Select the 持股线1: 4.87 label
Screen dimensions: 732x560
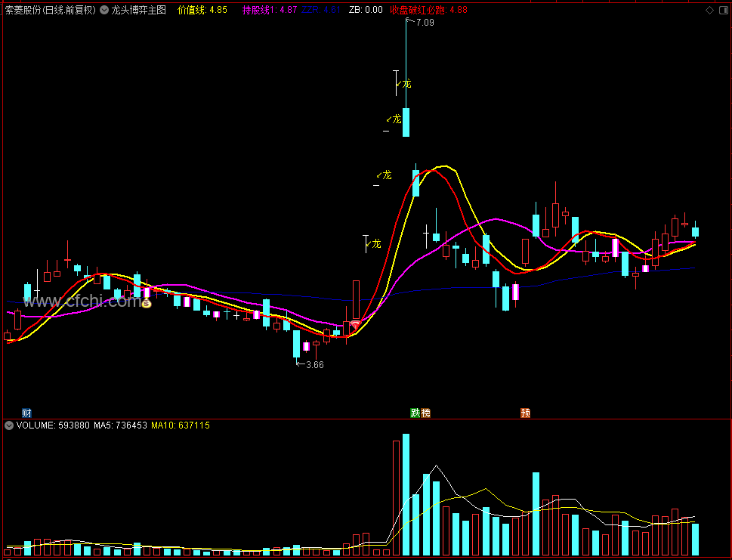tap(270, 10)
